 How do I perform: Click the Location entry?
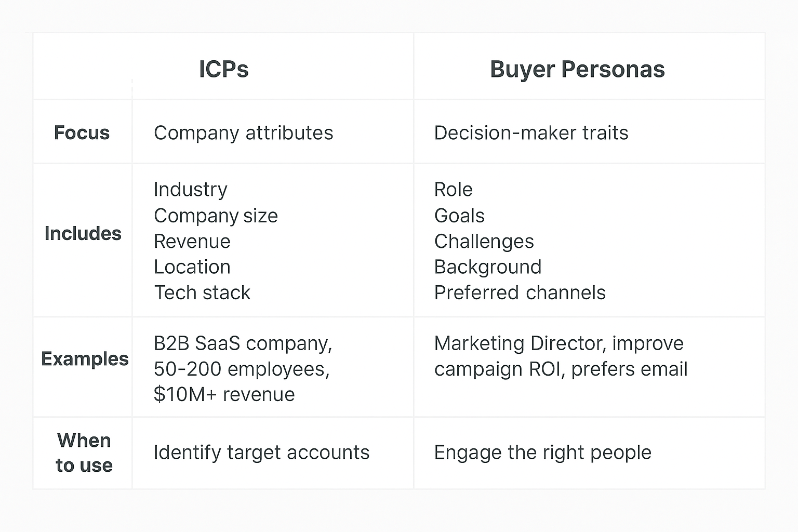pyautogui.click(x=192, y=267)
